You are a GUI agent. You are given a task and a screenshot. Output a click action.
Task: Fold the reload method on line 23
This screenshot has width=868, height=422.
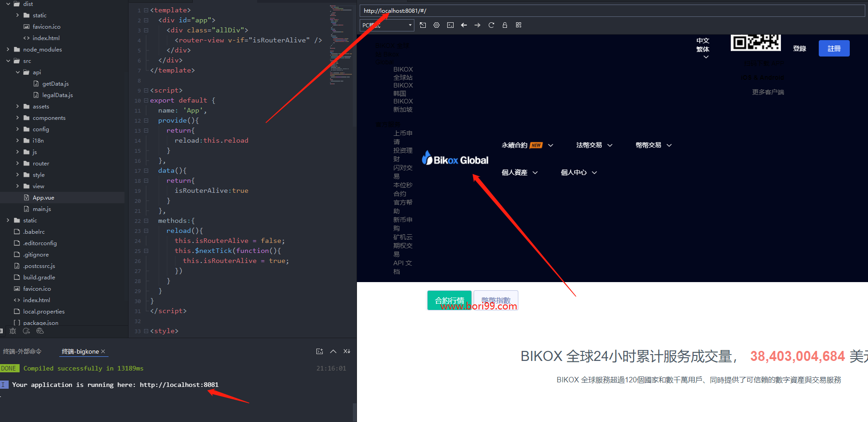coord(146,231)
